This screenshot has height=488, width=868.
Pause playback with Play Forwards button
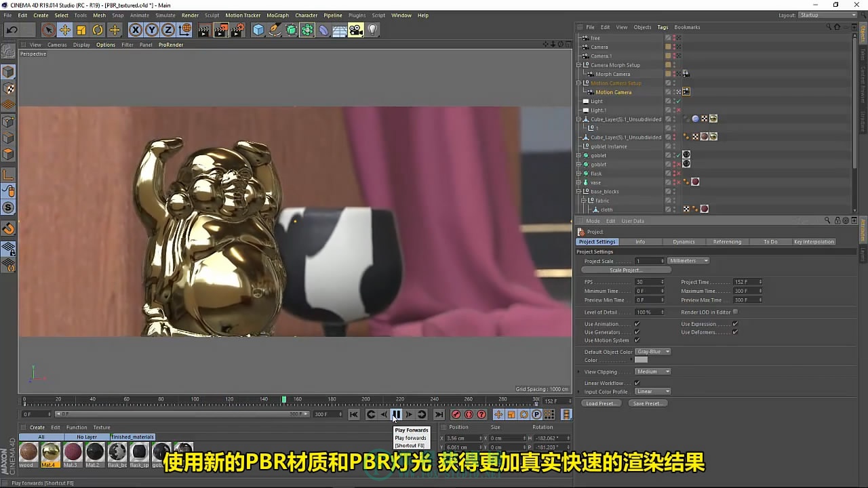click(396, 415)
